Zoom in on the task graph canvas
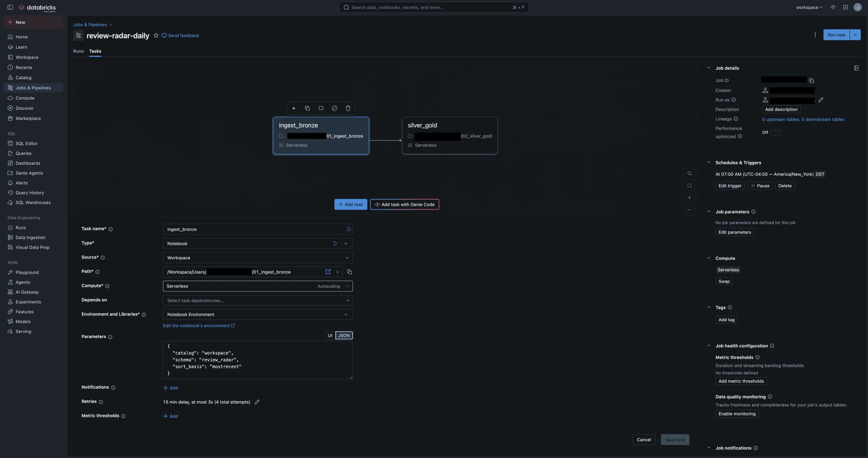Image resolution: width=868 pixels, height=458 pixels. [689, 198]
